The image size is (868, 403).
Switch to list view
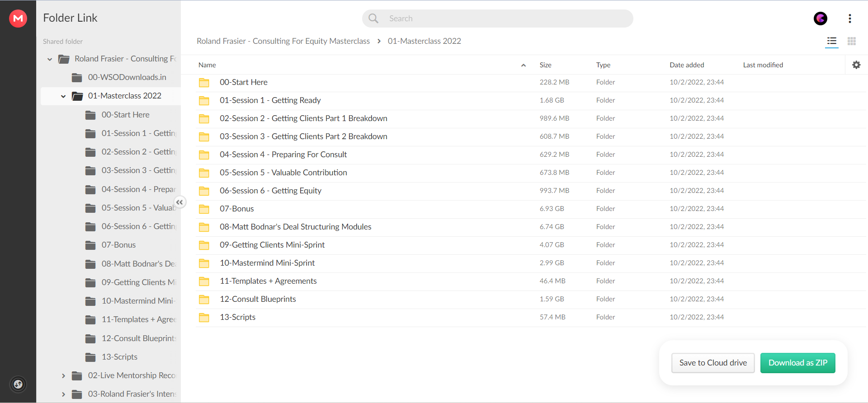(832, 41)
